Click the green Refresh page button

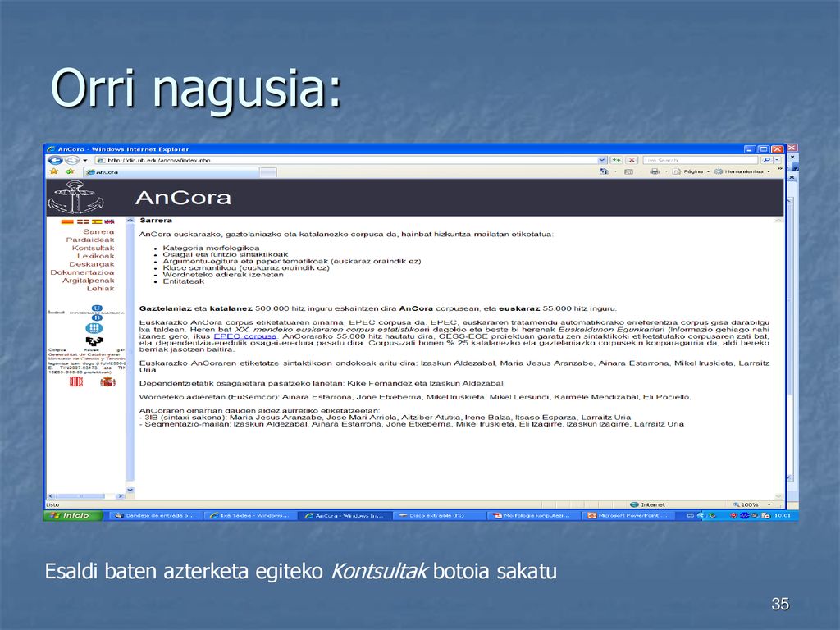(x=617, y=160)
